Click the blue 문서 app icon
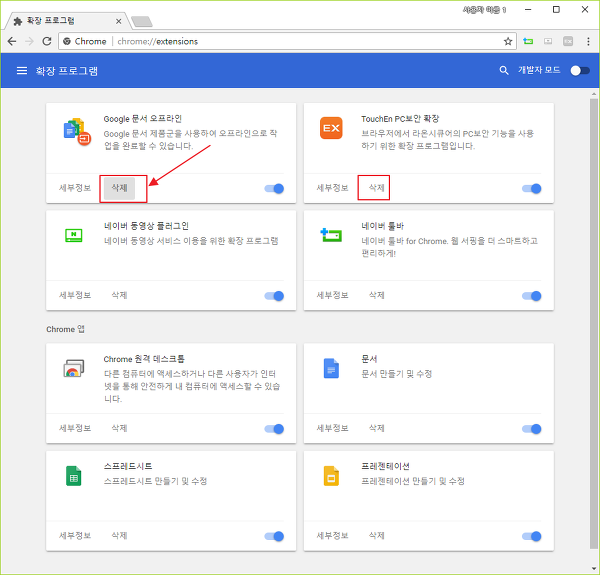 pyautogui.click(x=331, y=368)
